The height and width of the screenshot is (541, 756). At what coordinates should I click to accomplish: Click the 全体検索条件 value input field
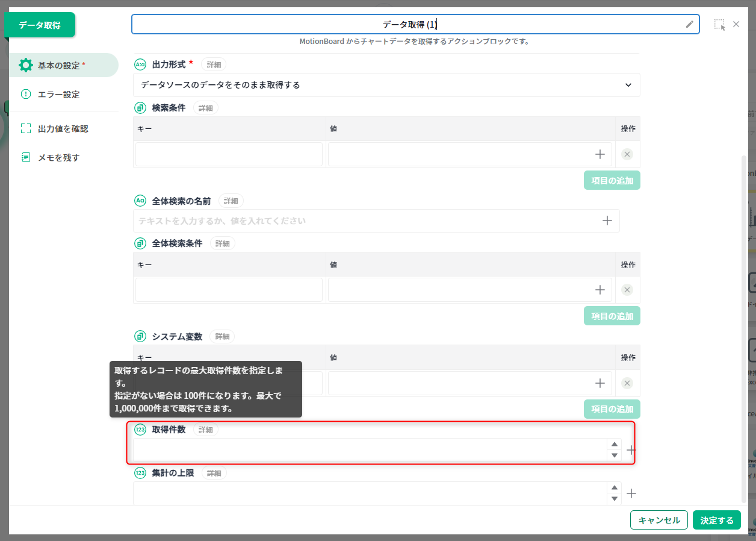470,290
